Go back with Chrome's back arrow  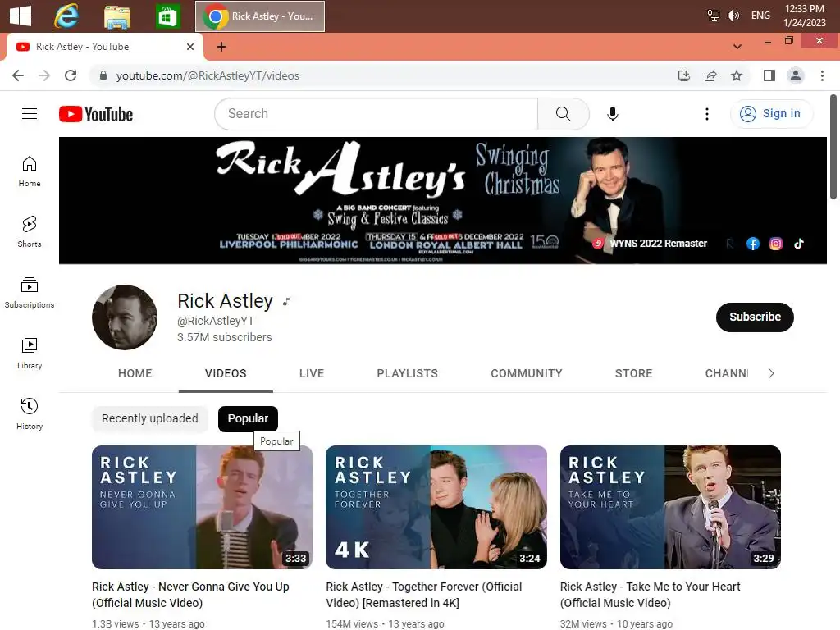point(18,75)
